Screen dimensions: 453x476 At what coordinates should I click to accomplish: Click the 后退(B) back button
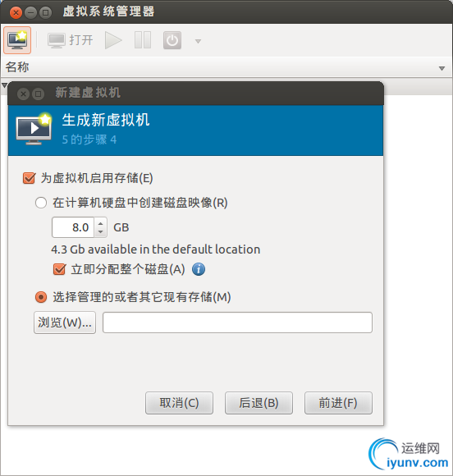pyautogui.click(x=259, y=403)
